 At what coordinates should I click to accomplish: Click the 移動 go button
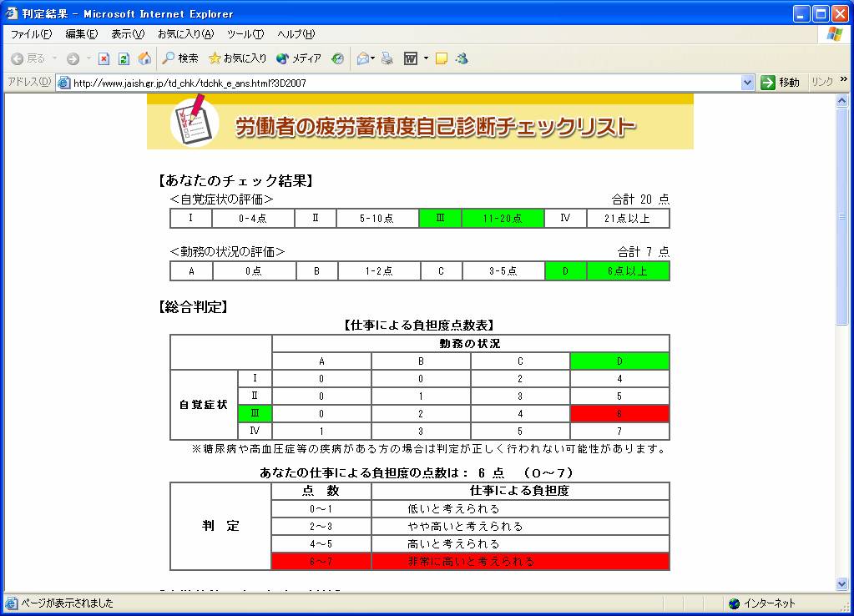coord(780,83)
